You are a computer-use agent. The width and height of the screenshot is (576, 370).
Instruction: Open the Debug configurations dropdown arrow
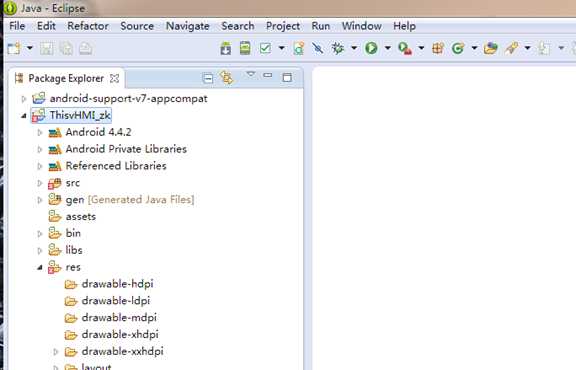(354, 48)
